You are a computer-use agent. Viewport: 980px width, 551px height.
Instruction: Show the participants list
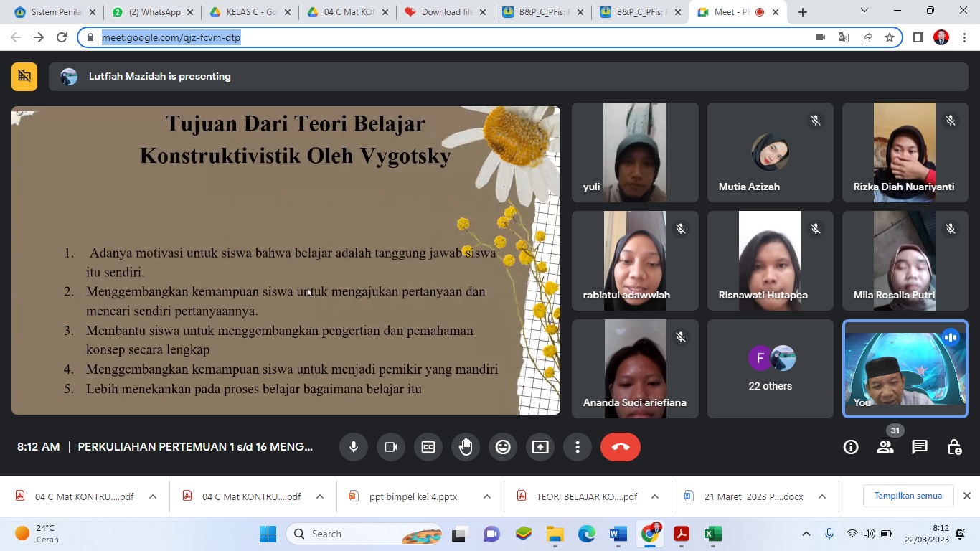point(885,447)
